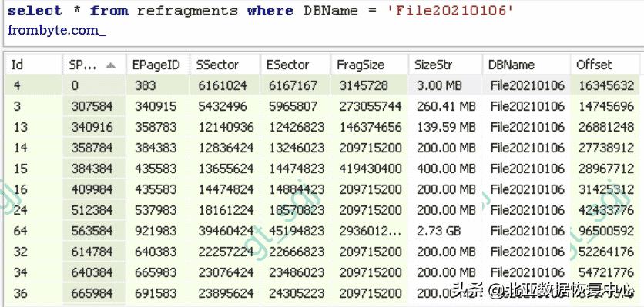This screenshot has width=644, height=307.
Task: Click SizeStr cell 260.41 MB
Action: [x=446, y=106]
